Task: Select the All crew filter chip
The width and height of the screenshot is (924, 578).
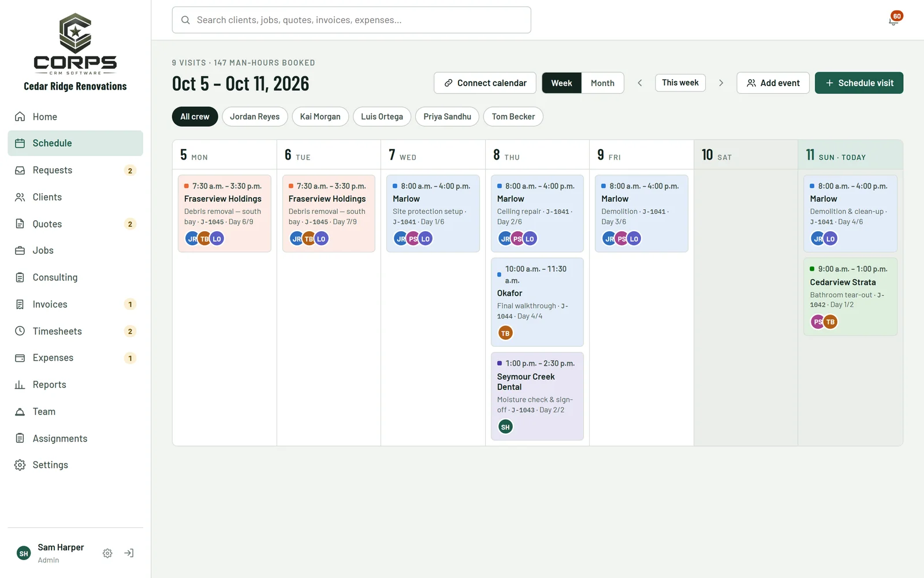Action: pyautogui.click(x=195, y=117)
